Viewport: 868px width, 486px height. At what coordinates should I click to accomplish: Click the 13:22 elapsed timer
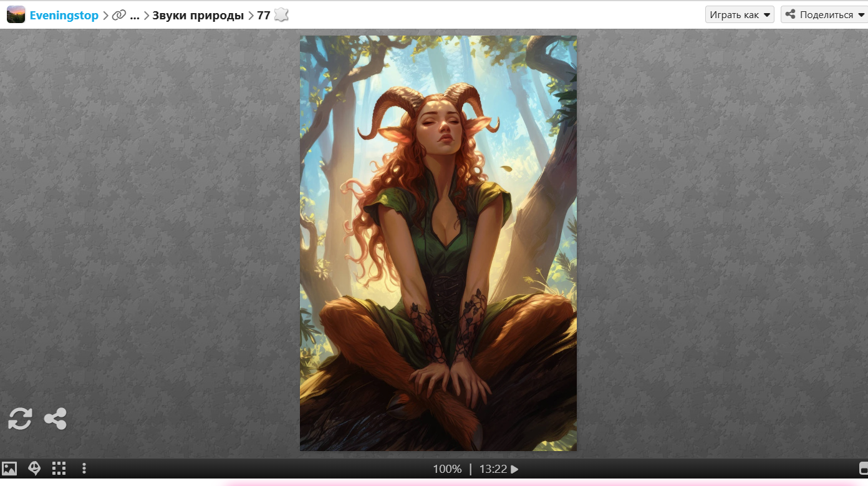pos(493,469)
